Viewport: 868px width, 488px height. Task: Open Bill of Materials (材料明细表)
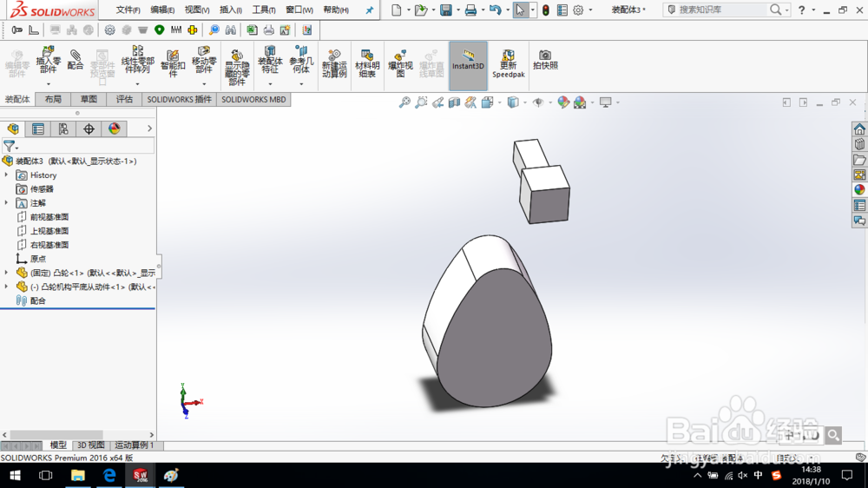(367, 63)
